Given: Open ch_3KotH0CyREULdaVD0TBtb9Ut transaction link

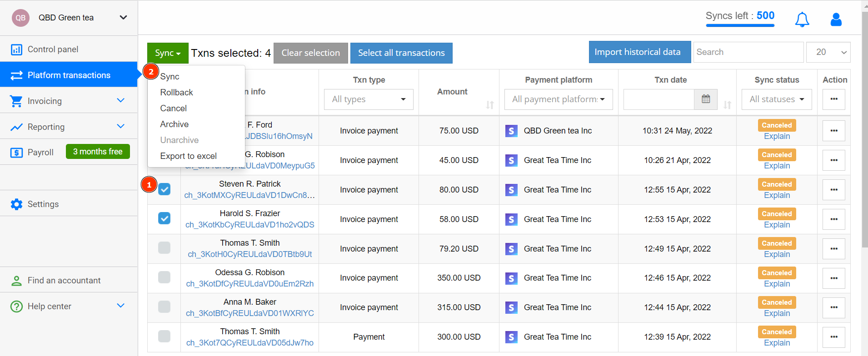Looking at the screenshot, I should pos(250,254).
